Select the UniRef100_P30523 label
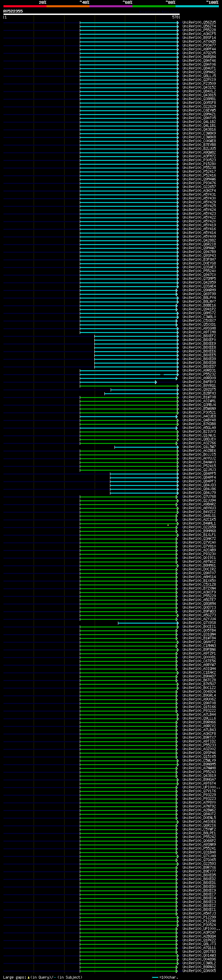Screen dimensions: 222x980 tap(199, 160)
